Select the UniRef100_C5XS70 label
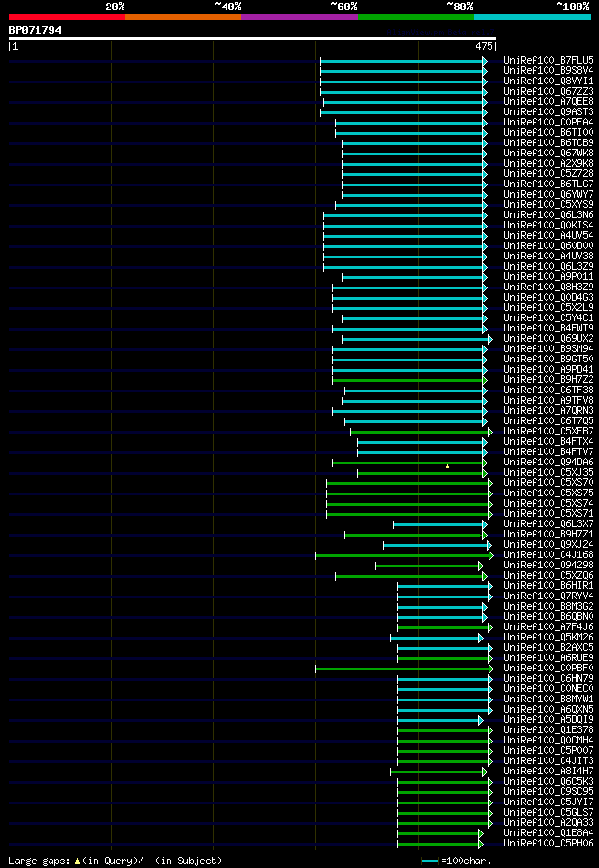This screenshot has width=599, height=868. pos(548,483)
